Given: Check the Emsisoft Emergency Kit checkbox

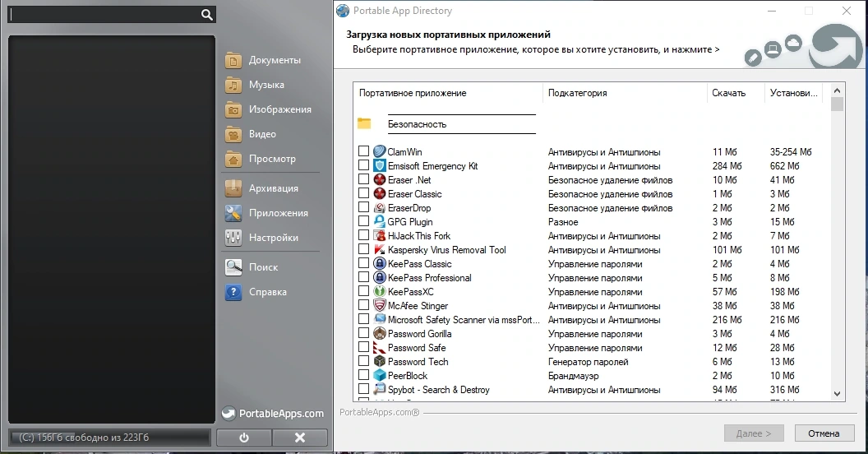Looking at the screenshot, I should coord(363,165).
